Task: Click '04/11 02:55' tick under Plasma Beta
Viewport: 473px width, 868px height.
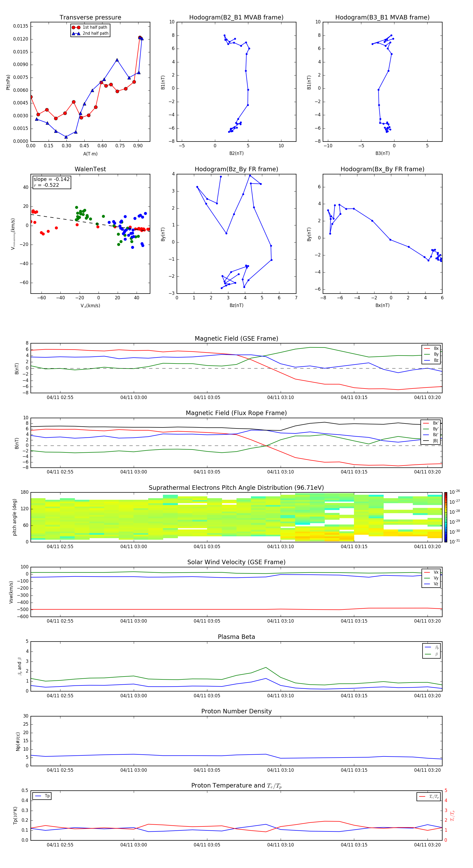Action: pos(60,696)
